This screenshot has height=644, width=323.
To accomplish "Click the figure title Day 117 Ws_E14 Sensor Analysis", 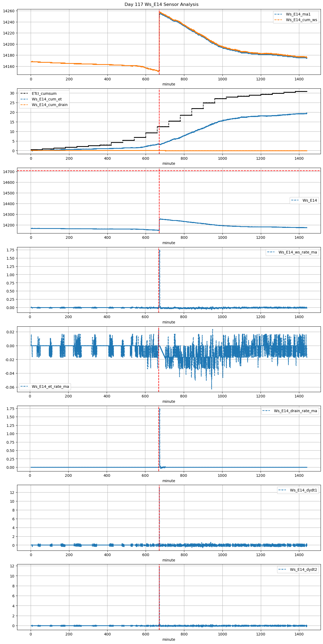I will (161, 5).
